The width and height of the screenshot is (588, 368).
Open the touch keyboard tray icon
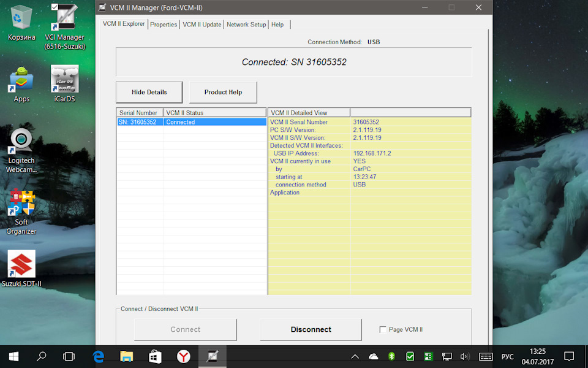(x=486, y=356)
